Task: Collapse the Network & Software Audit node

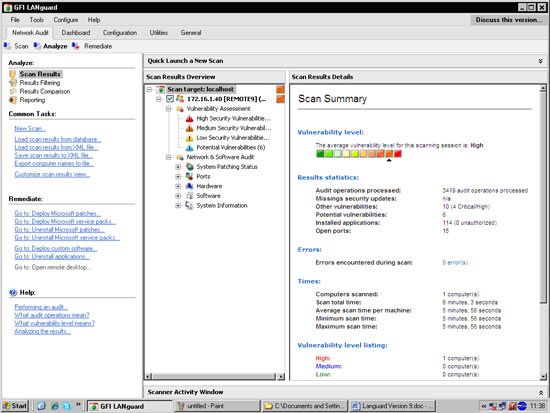Action: coord(168,157)
